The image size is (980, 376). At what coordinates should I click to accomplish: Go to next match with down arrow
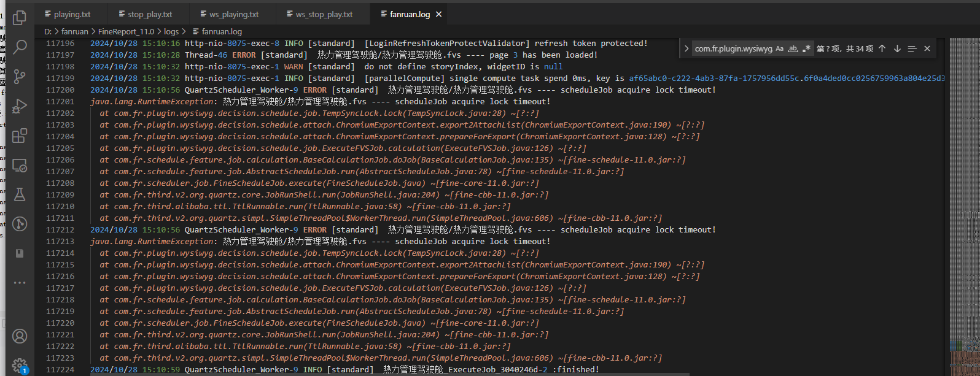(897, 48)
